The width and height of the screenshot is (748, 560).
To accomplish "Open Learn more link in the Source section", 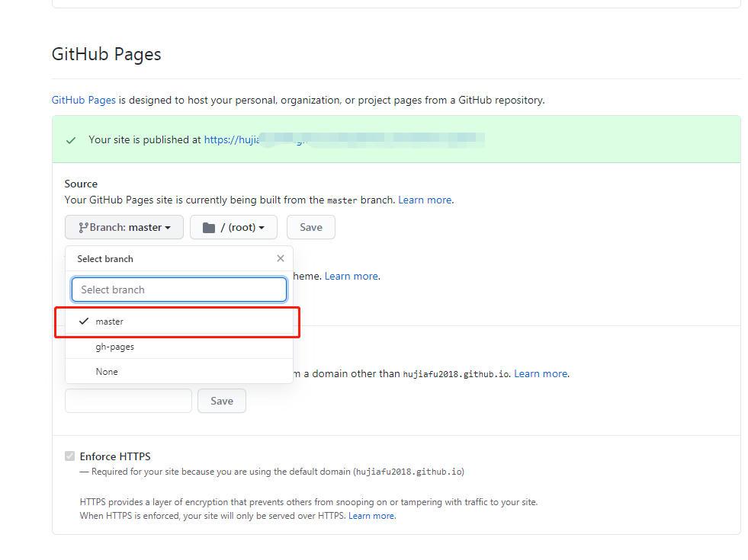I will coord(425,200).
